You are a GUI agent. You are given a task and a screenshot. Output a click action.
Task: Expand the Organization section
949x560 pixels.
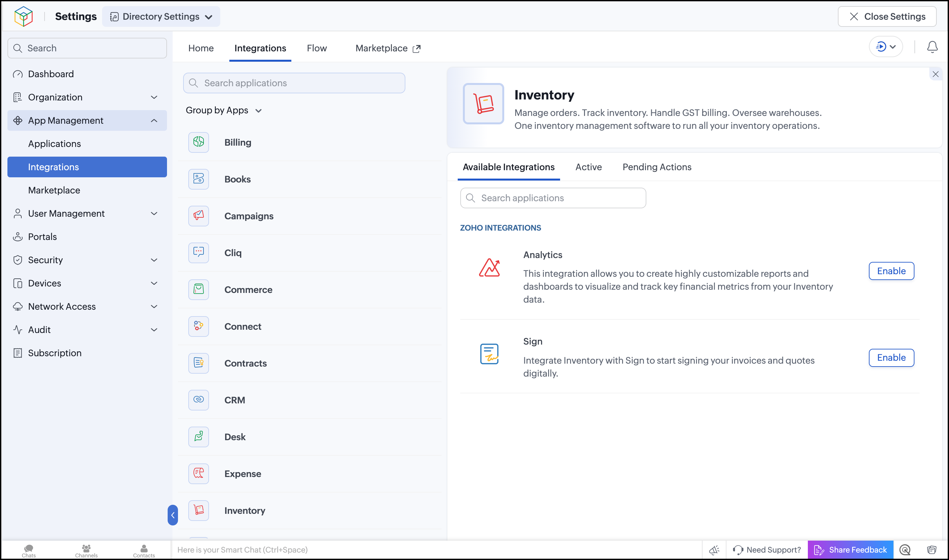click(x=154, y=97)
